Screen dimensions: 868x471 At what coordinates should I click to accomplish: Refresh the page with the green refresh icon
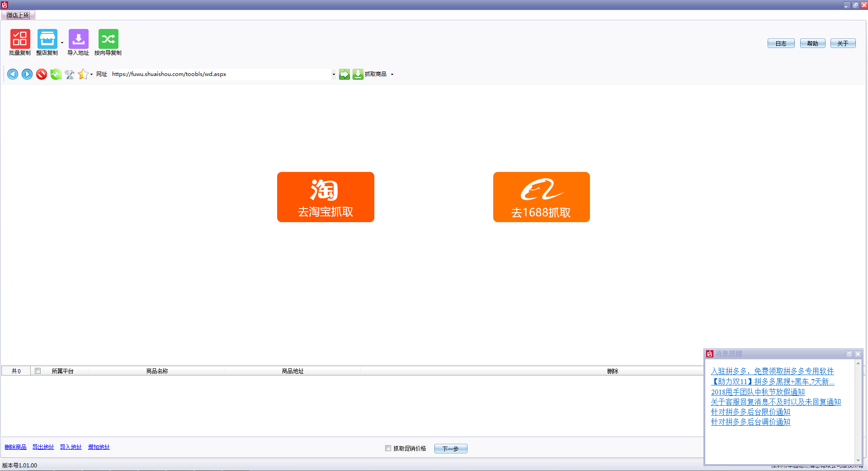click(x=56, y=74)
